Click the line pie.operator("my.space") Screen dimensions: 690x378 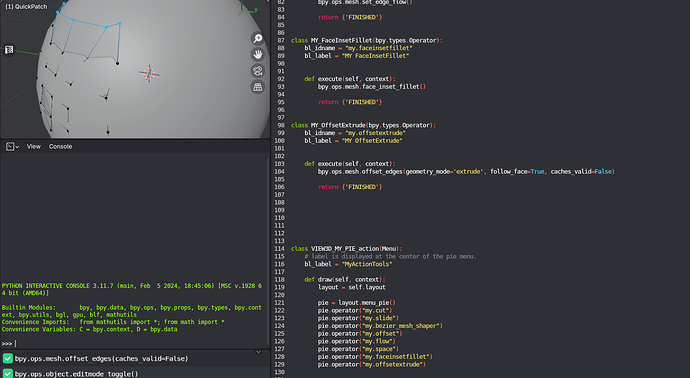[x=358, y=349]
